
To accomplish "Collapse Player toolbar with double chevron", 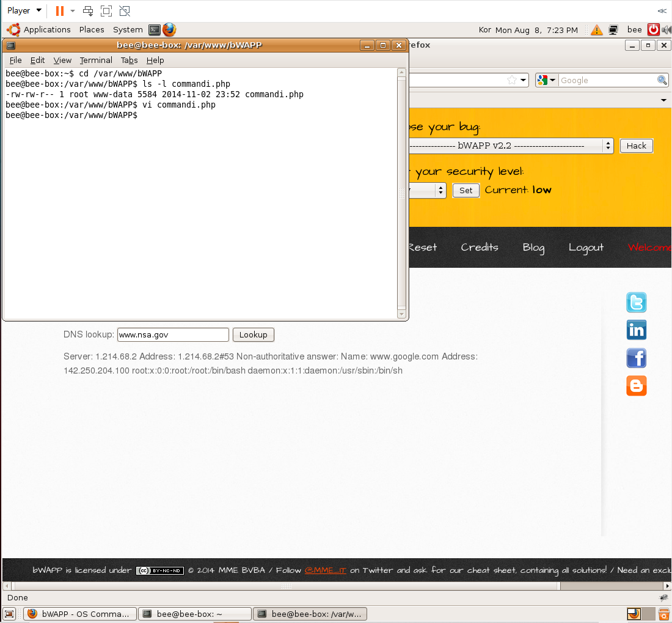I will coord(662,11).
